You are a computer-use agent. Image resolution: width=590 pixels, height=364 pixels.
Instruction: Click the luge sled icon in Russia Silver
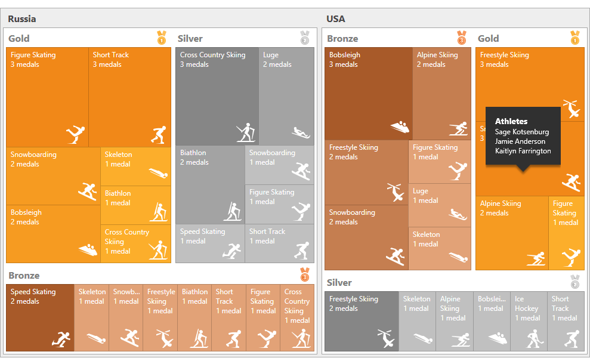point(301,132)
